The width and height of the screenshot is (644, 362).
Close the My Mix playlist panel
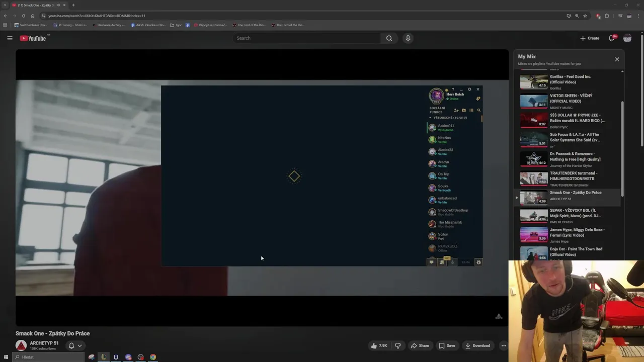[617, 59]
